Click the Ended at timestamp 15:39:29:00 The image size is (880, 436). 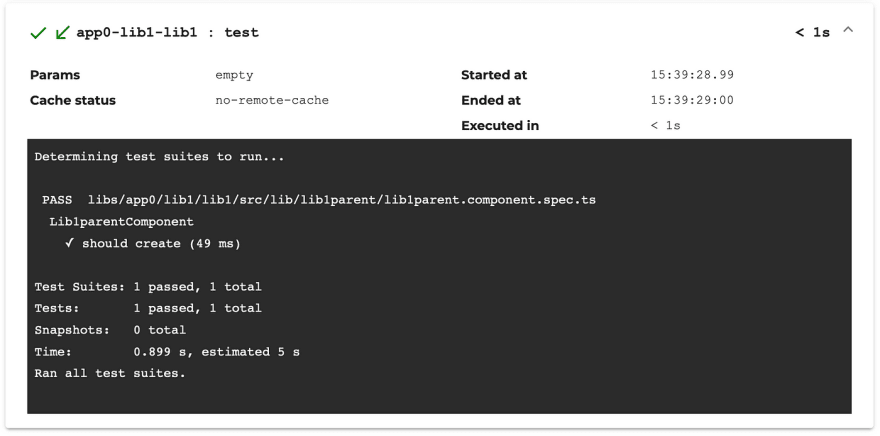coord(693,100)
